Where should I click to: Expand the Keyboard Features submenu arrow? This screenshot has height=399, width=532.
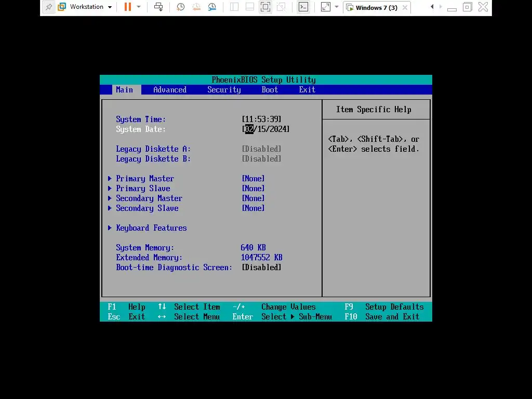pos(110,228)
